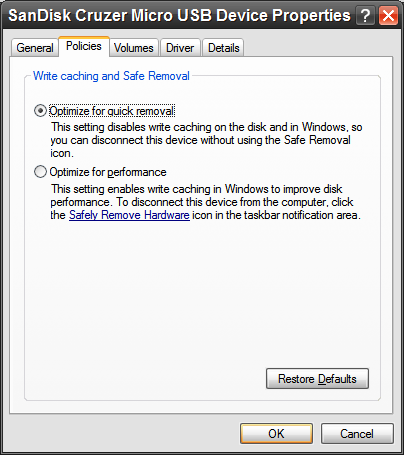Click the question mark help icon

[x=365, y=16]
